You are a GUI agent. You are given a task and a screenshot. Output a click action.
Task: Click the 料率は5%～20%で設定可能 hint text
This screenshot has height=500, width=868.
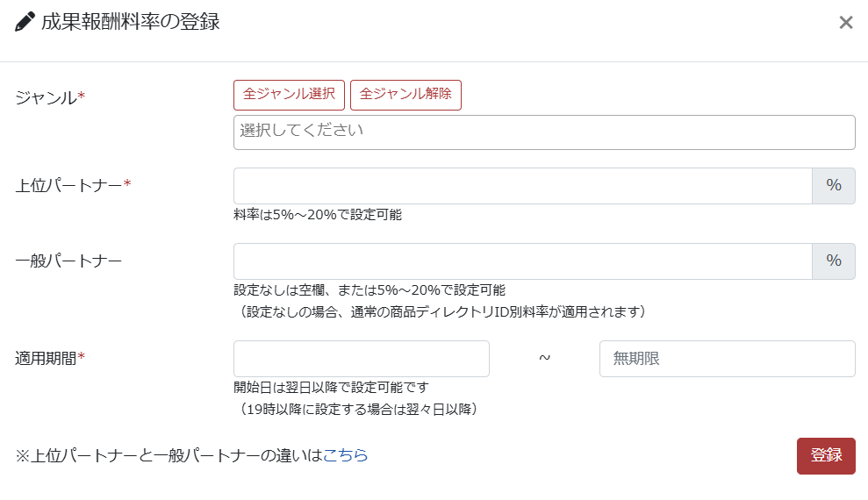(x=317, y=215)
